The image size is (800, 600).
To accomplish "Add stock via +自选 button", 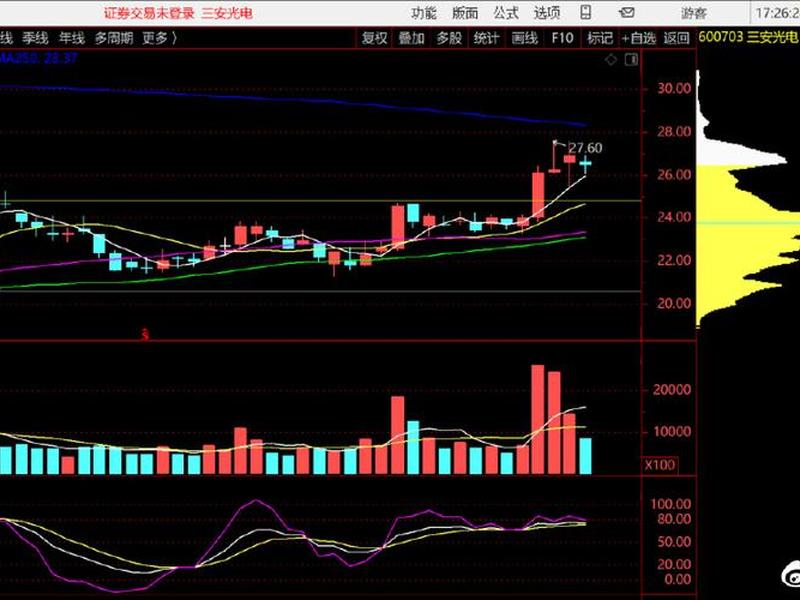I will tap(638, 38).
